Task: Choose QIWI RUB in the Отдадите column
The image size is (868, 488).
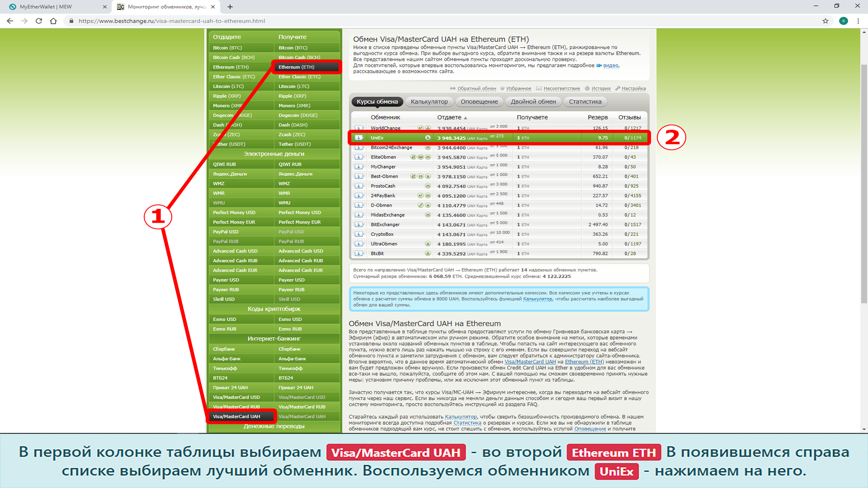Action: pos(241,164)
